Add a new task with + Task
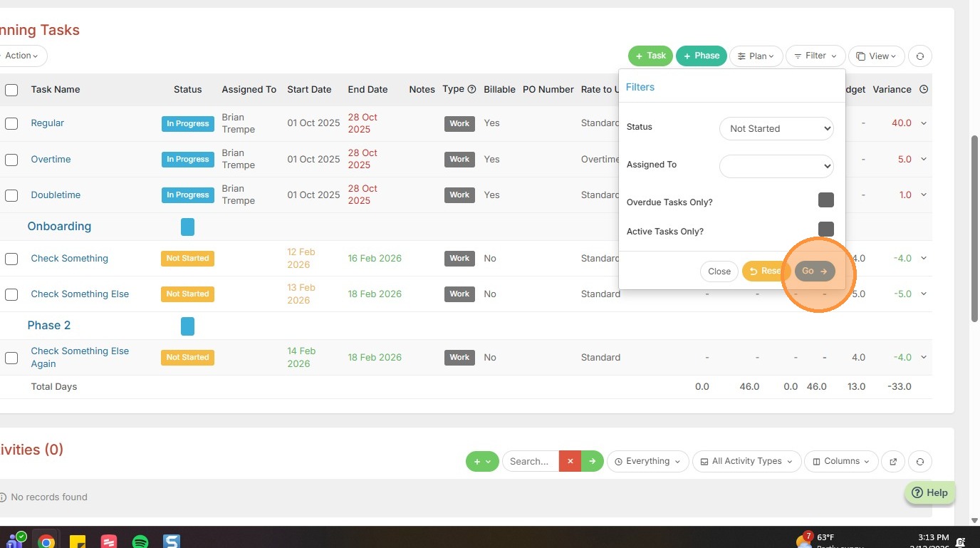 click(x=650, y=56)
